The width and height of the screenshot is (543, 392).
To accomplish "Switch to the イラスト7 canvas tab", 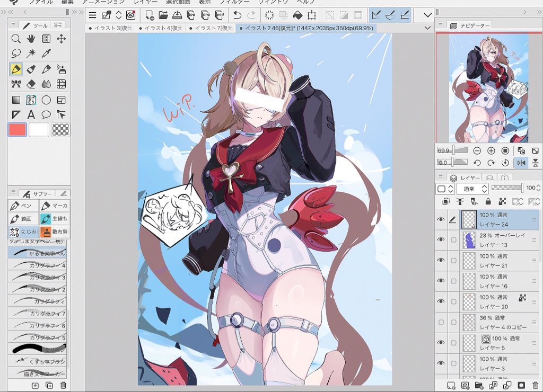I will [211, 28].
